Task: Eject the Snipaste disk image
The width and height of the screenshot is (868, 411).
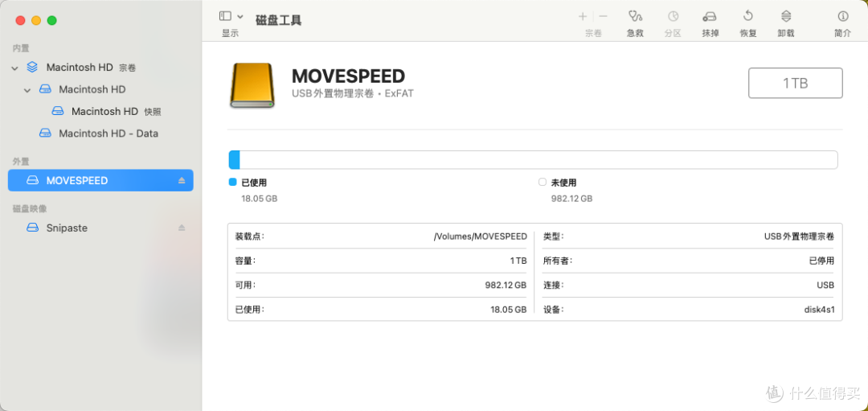Action: tap(182, 228)
